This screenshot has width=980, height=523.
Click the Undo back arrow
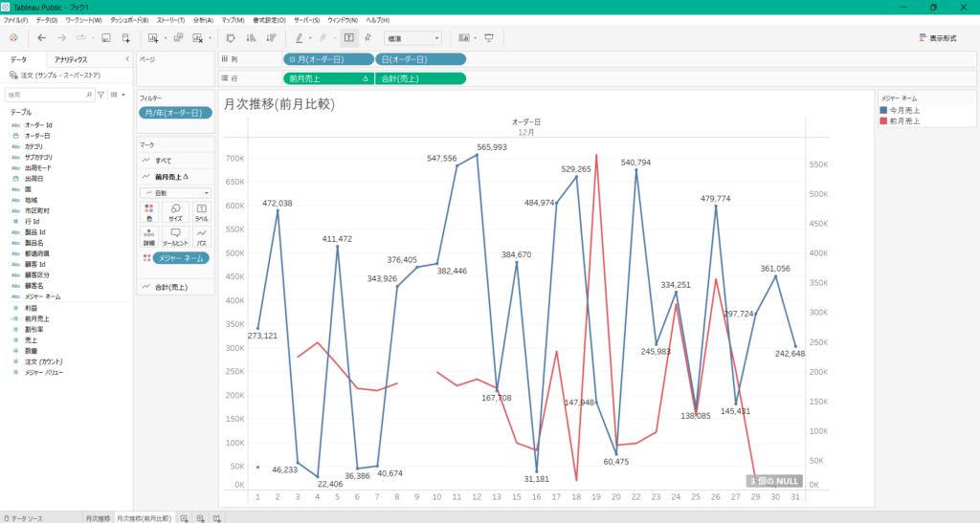pos(42,38)
